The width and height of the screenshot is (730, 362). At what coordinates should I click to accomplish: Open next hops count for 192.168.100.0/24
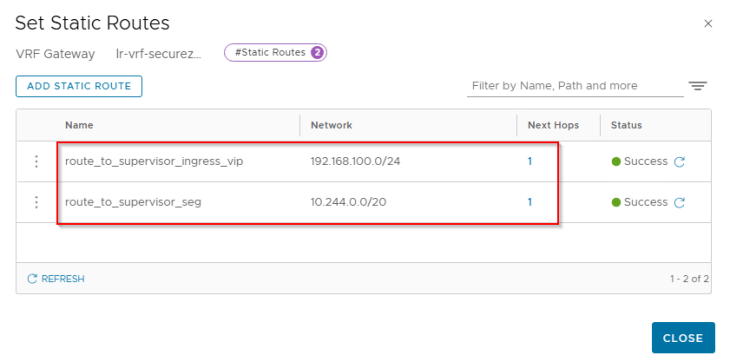click(529, 161)
